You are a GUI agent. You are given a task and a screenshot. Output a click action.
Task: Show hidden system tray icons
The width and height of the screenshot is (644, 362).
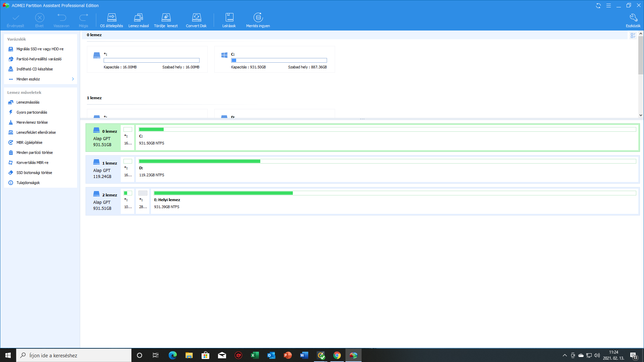point(565,355)
